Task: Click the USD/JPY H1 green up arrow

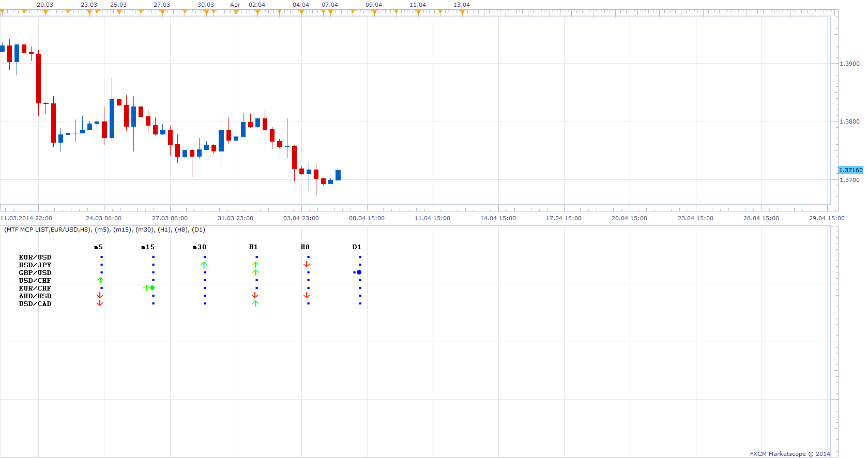Action: click(255, 265)
